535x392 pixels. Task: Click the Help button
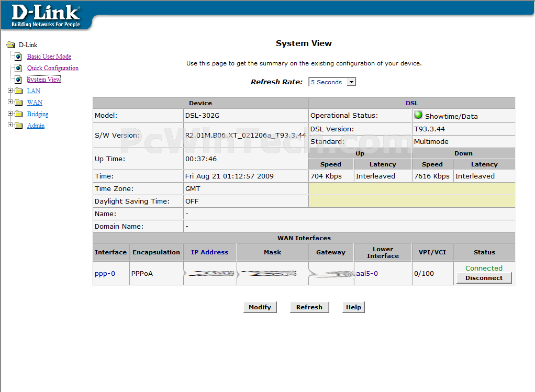click(x=353, y=307)
